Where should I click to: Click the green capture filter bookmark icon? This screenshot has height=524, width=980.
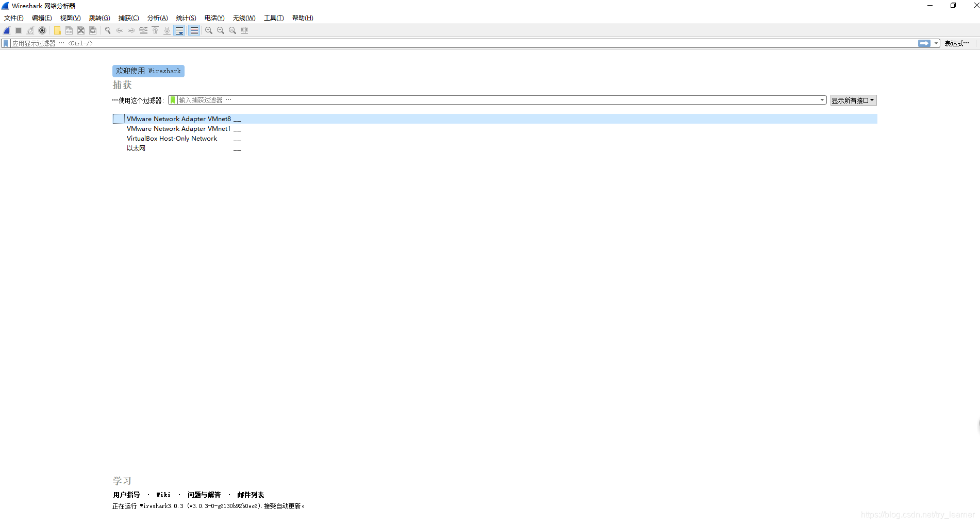point(173,100)
